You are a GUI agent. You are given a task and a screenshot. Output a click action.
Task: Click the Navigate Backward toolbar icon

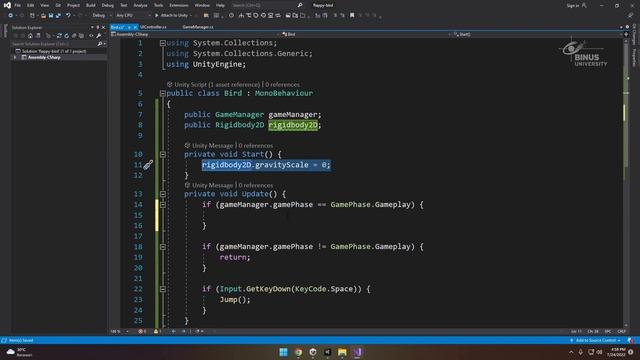click(x=11, y=16)
